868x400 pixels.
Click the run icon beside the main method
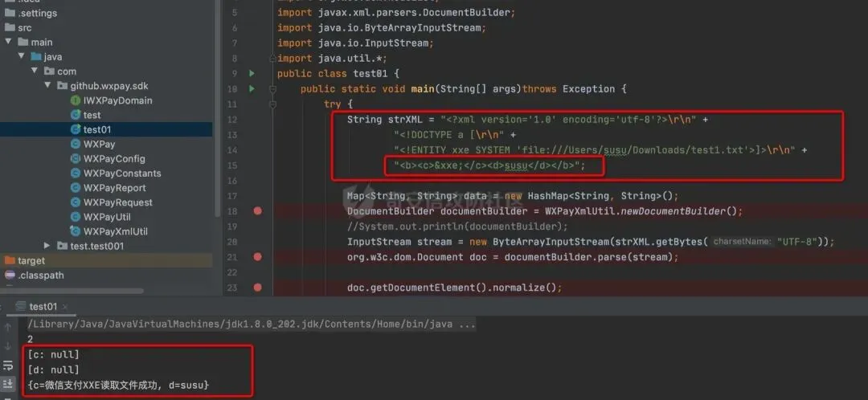(252, 88)
